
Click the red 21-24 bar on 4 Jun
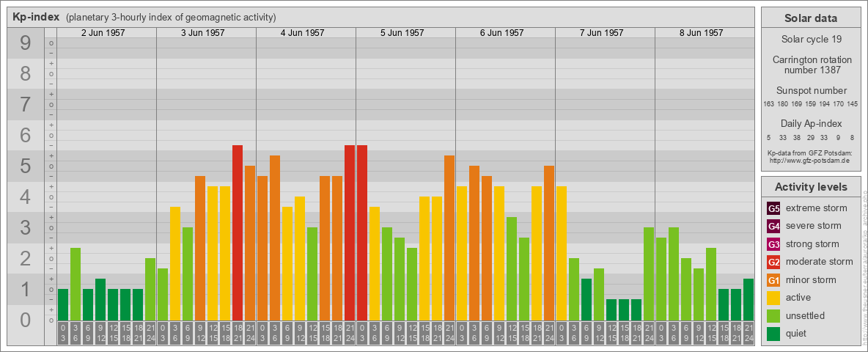point(350,232)
